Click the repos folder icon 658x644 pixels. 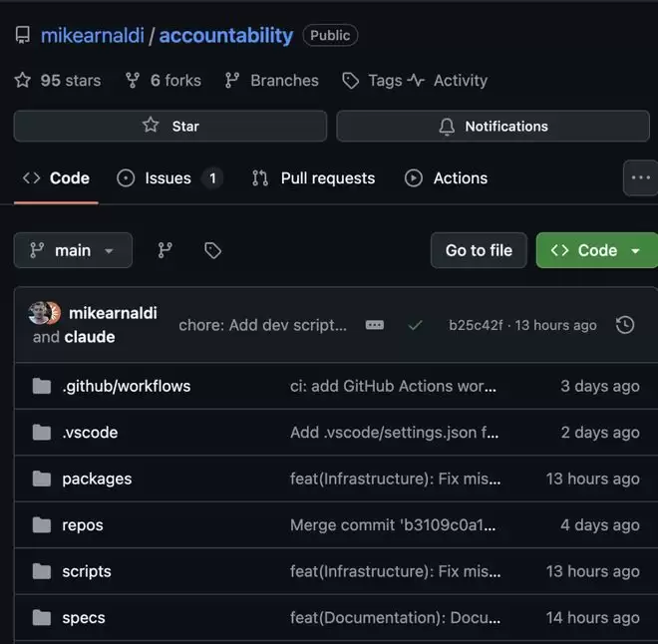41,525
